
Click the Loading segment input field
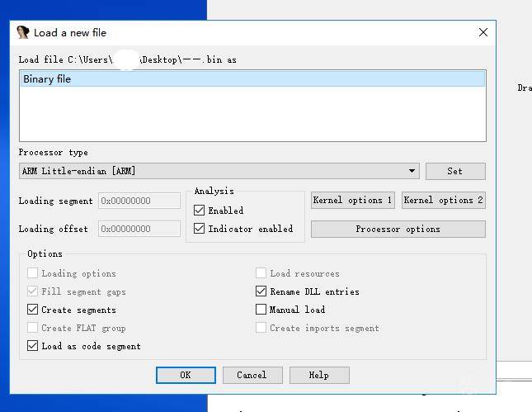coord(139,201)
